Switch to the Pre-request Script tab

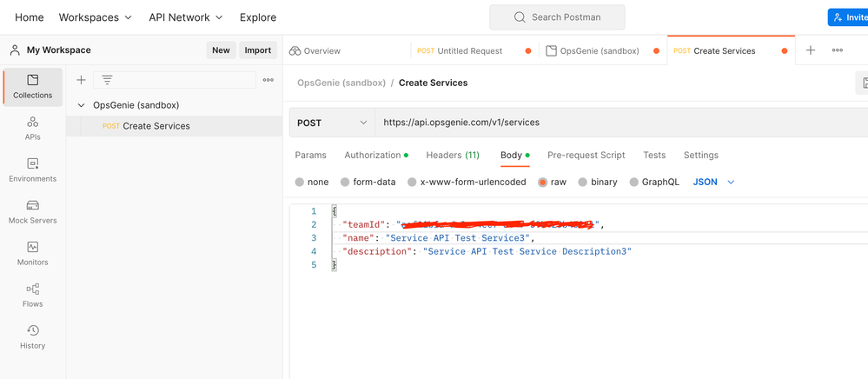click(586, 155)
